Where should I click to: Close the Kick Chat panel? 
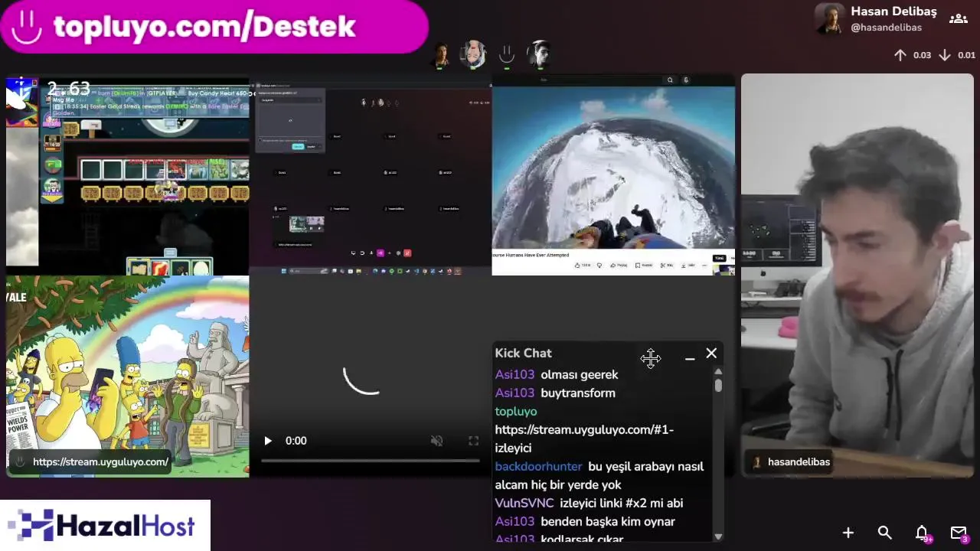pyautogui.click(x=711, y=353)
